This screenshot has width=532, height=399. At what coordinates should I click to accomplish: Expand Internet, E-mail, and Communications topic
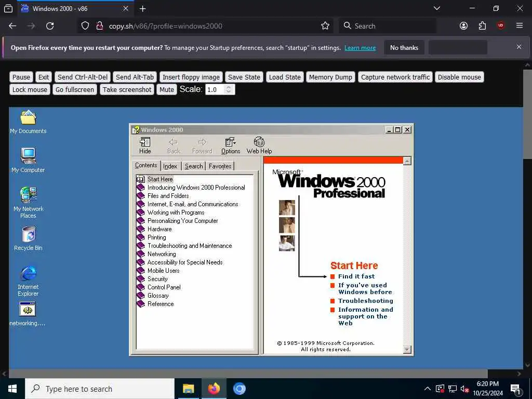click(x=193, y=204)
